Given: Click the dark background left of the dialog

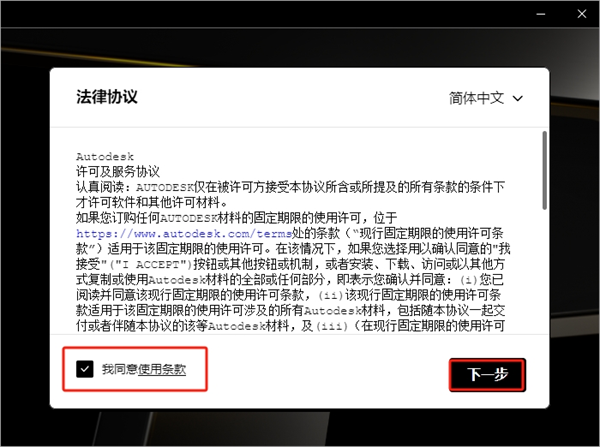Looking at the screenshot, I should [x=25, y=250].
